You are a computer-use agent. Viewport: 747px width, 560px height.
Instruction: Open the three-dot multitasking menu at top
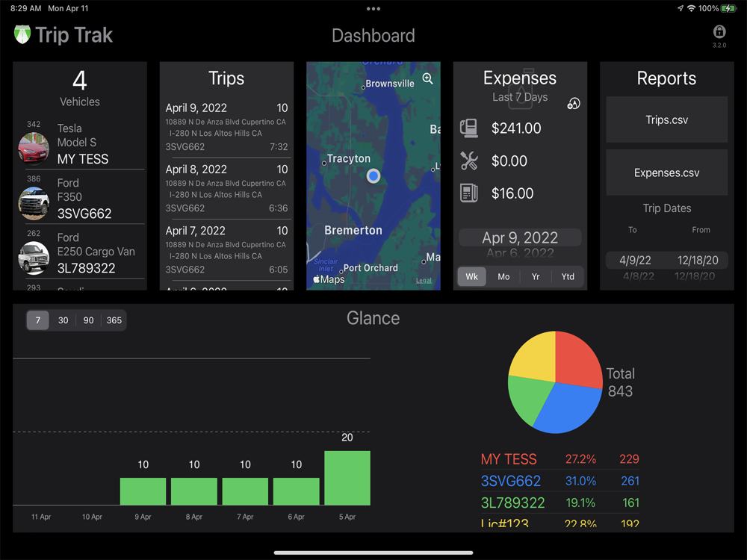(373, 8)
